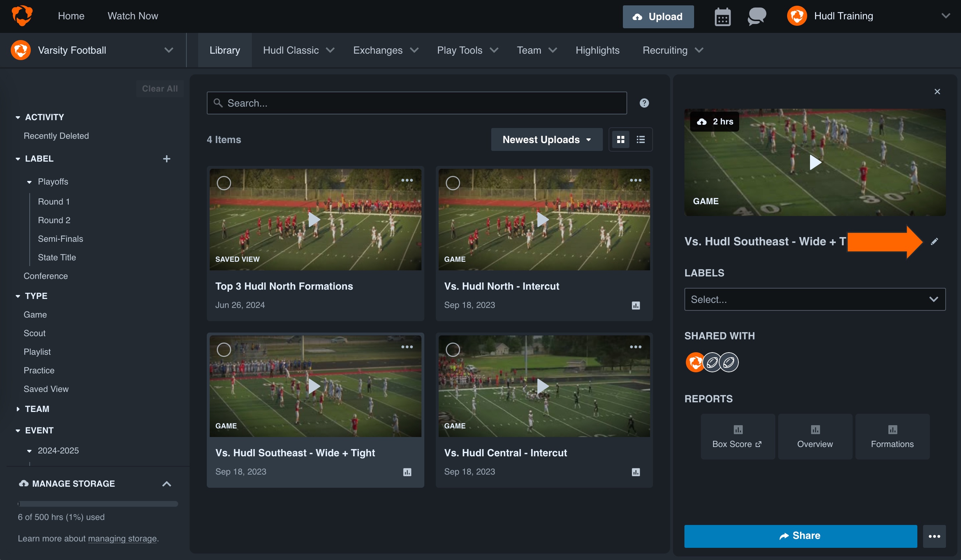Click the storage usage progress bar

(97, 504)
